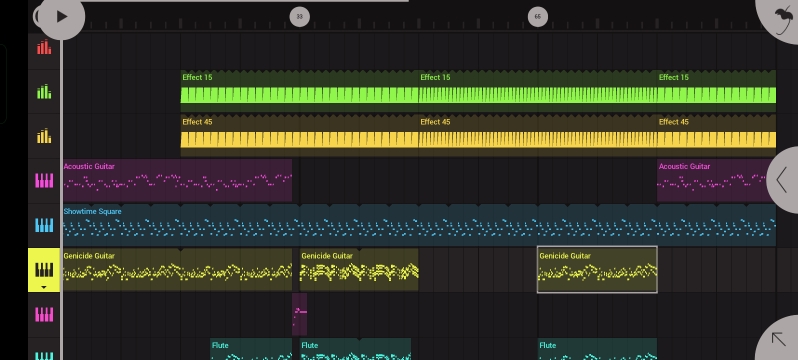
Task: Select the first Effect 15 clip
Action: [x=299, y=91]
